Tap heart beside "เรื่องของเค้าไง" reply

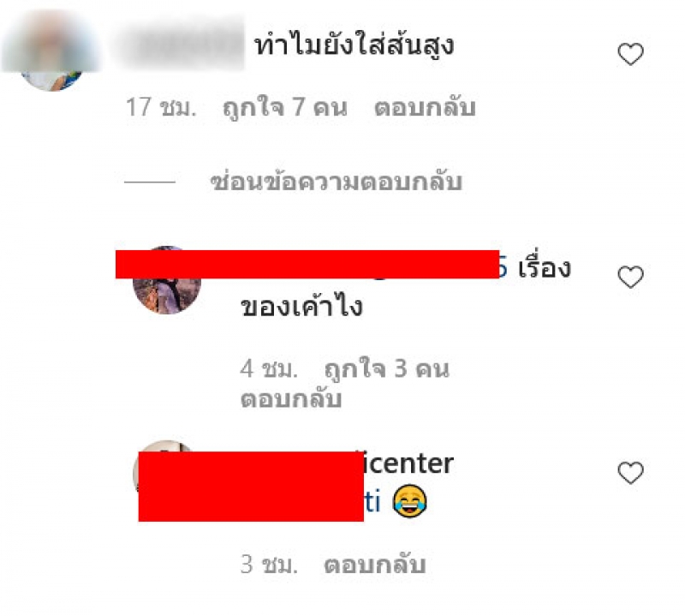tap(630, 277)
